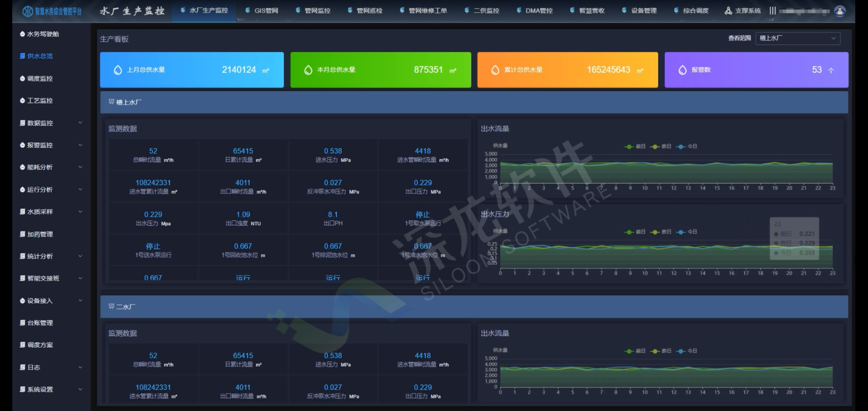
Task: Open the DMA管控 top tab
Action: pos(535,10)
